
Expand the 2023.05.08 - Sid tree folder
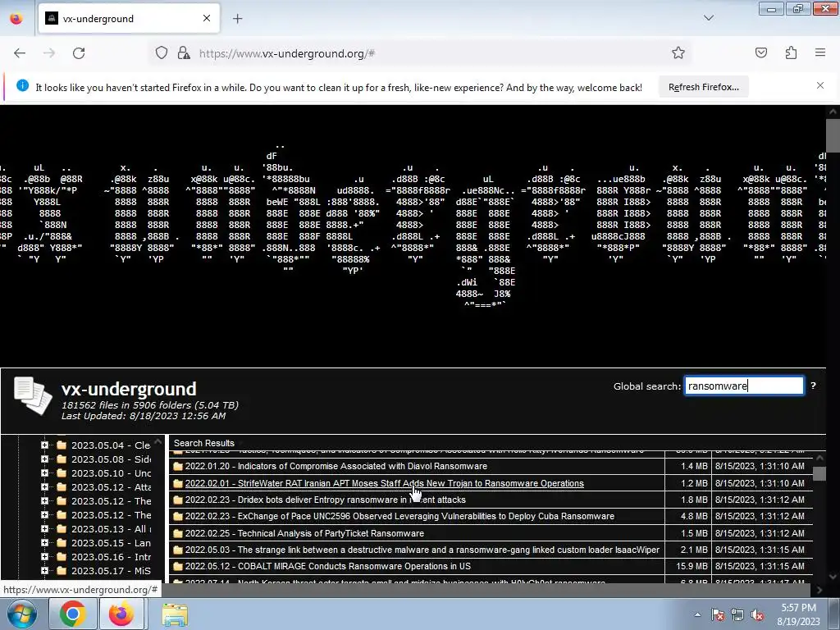click(45, 459)
